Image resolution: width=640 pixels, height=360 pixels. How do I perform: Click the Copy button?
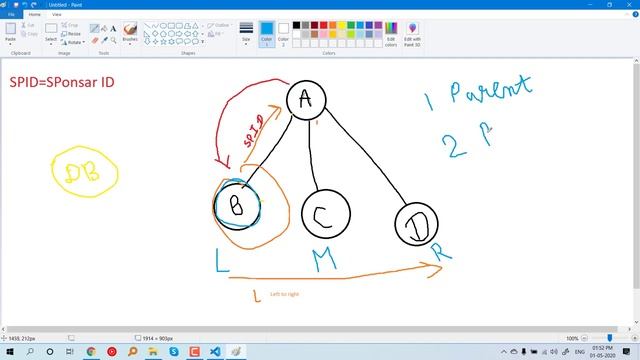click(x=29, y=34)
